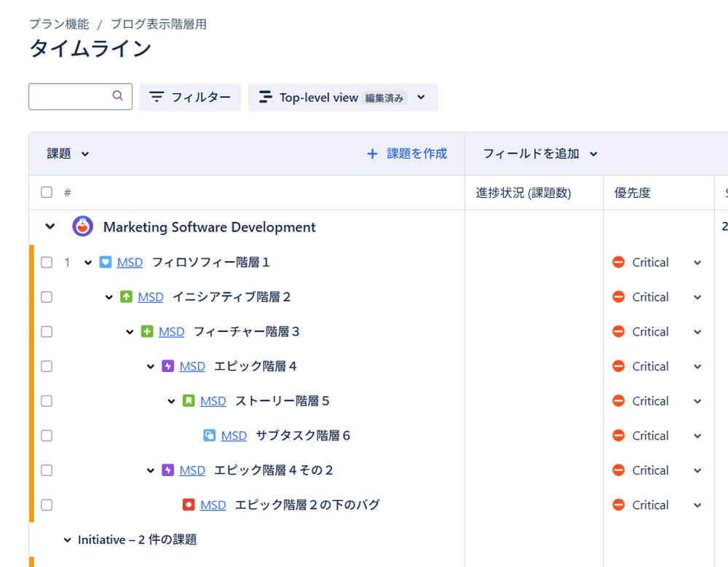Click the green bookmark icon of ストーリー階層５

(189, 401)
